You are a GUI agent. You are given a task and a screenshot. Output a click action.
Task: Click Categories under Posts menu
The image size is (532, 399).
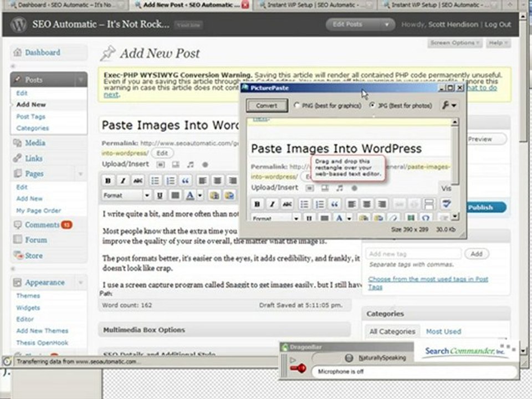tap(33, 128)
